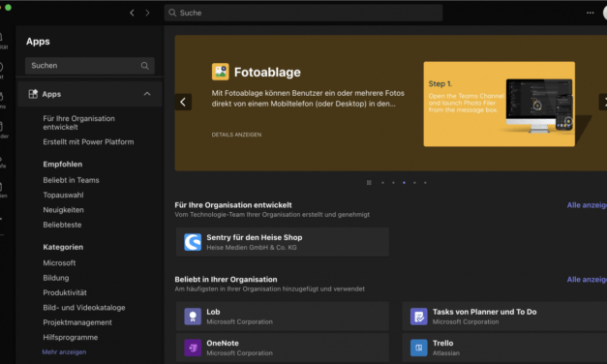
Task: Select the Hilfsprogramme category
Action: click(x=71, y=338)
